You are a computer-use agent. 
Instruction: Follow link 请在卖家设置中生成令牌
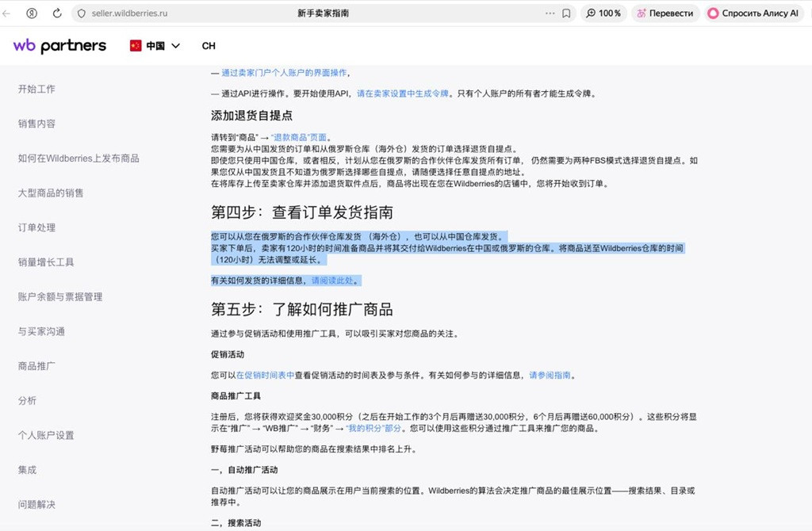[403, 94]
